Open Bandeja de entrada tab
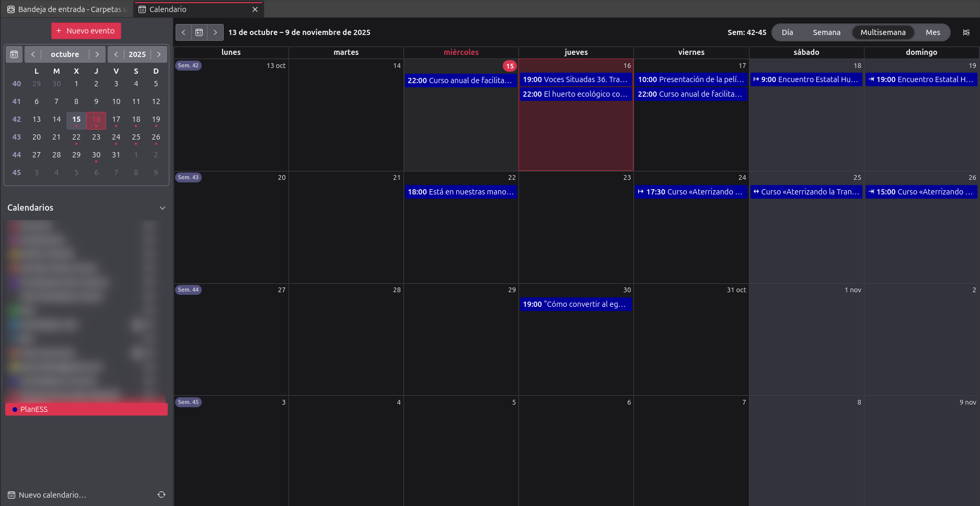This screenshot has height=506, width=980. point(68,9)
